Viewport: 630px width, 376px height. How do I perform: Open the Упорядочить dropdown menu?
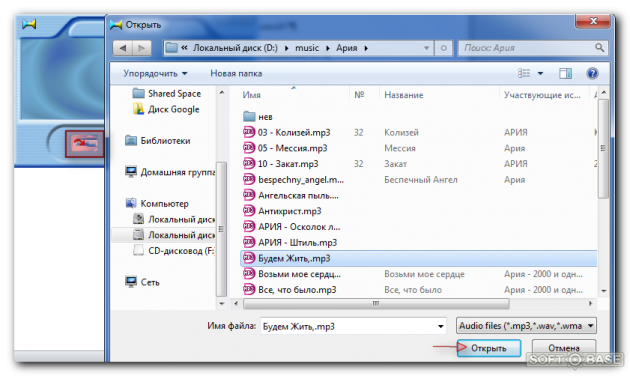(155, 74)
